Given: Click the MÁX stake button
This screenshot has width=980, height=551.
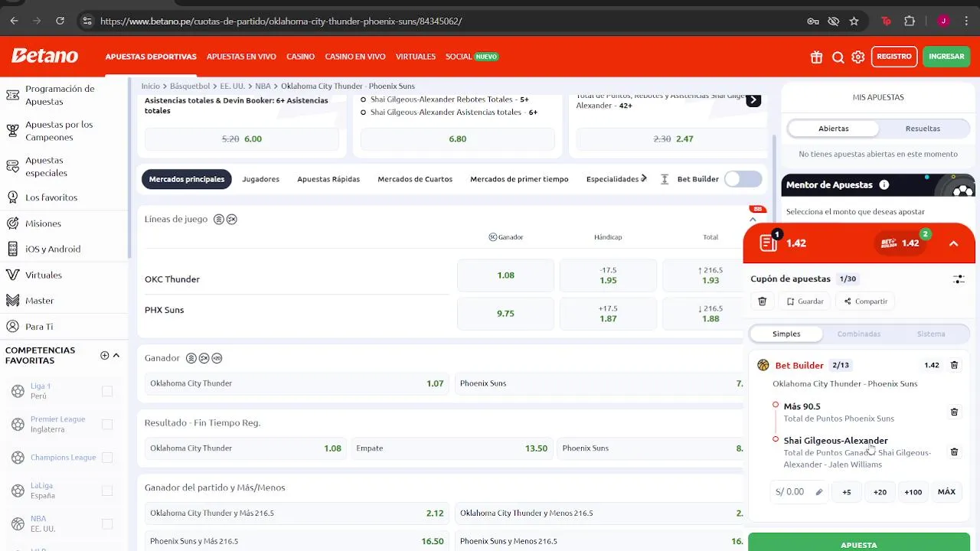Looking at the screenshot, I should pos(946,492).
